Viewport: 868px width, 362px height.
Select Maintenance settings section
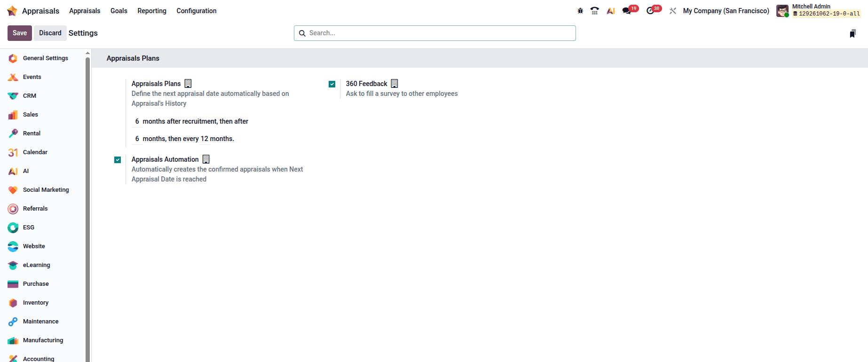point(42,322)
